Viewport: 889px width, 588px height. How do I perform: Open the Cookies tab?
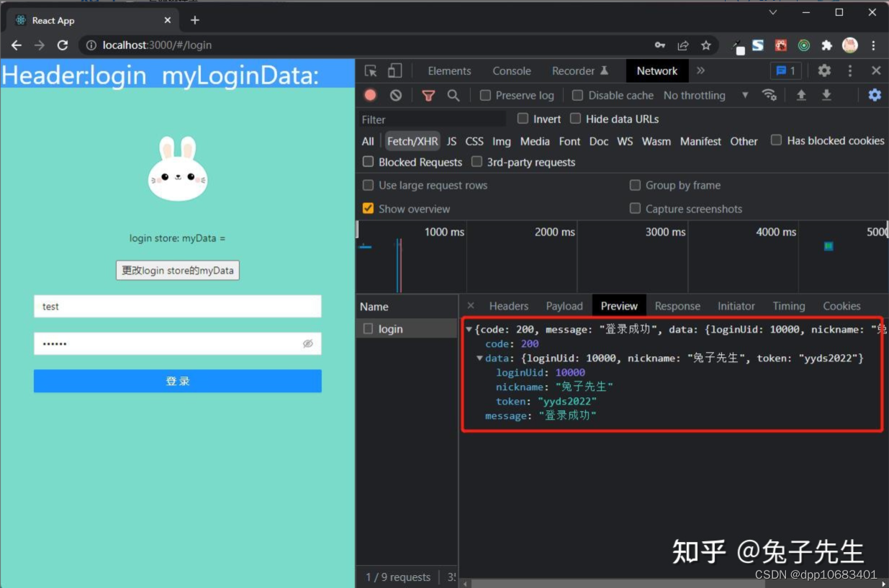[841, 306]
